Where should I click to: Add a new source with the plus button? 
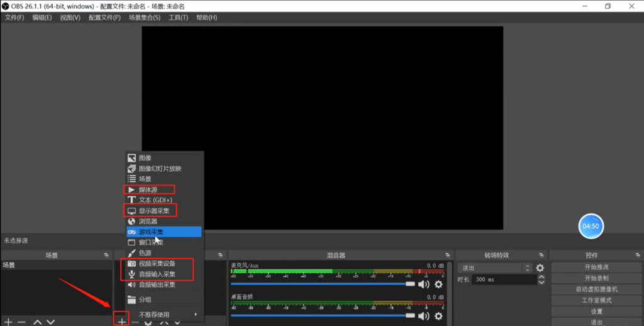pos(121,322)
